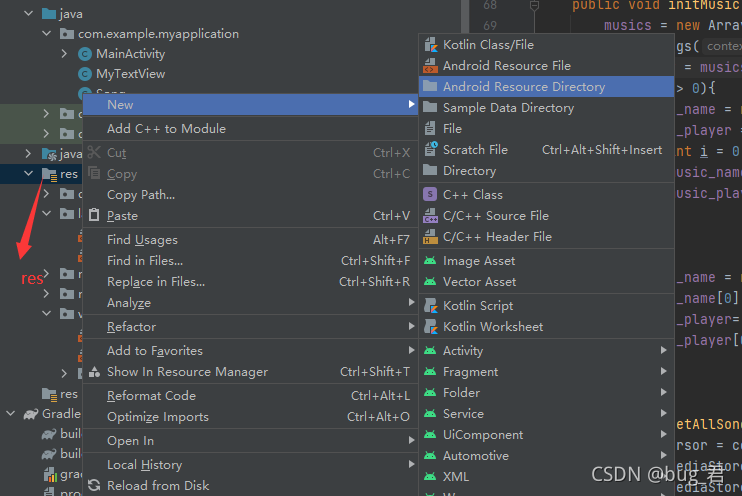
Task: Click the Image Asset android icon
Action: 430,261
